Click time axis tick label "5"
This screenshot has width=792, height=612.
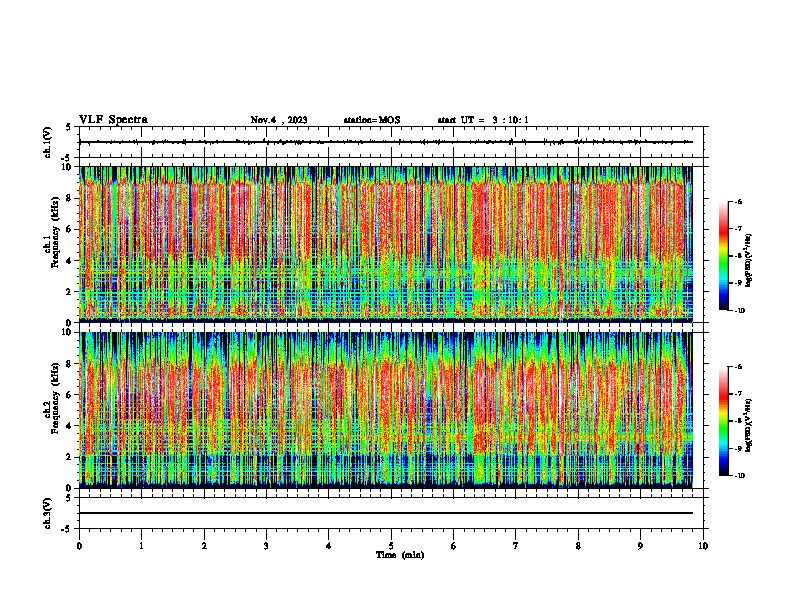click(391, 546)
